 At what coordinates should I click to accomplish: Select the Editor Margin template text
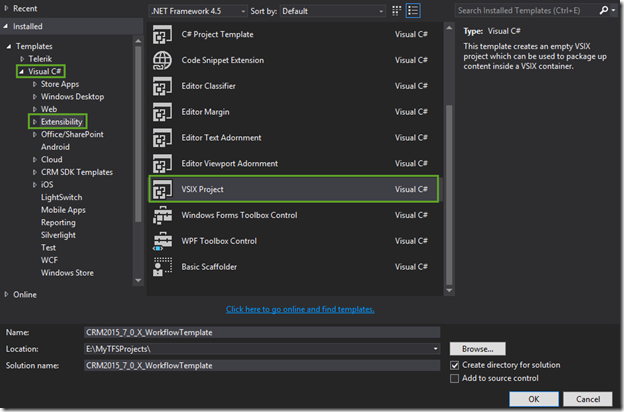[x=205, y=112]
